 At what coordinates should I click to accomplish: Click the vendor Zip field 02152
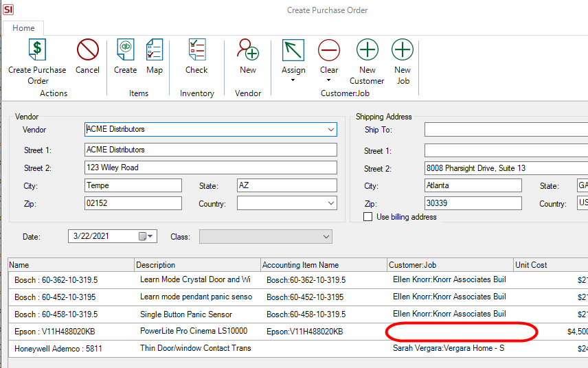(133, 203)
